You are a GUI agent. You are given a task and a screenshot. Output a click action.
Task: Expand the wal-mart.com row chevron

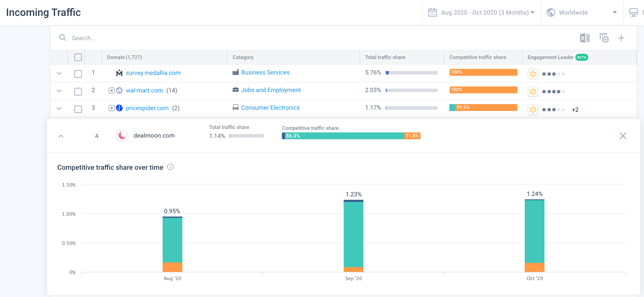tap(59, 91)
